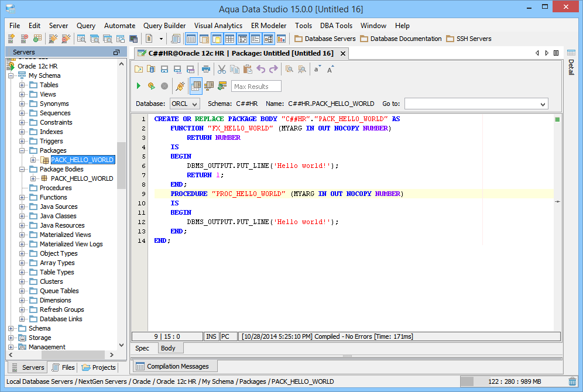Viewport: 583px width, 392px height.
Task: Switch to the Body tab
Action: (x=168, y=348)
